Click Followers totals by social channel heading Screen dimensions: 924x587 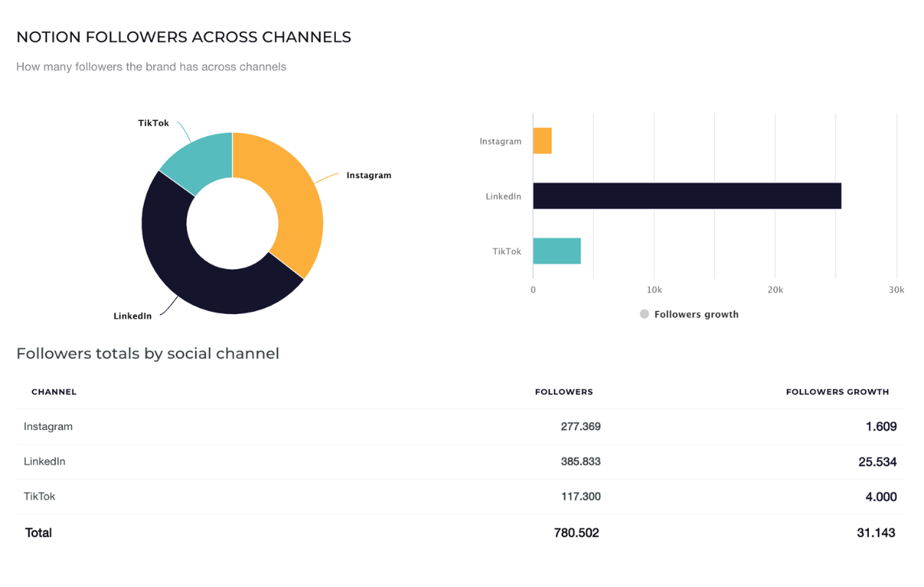[x=148, y=354]
